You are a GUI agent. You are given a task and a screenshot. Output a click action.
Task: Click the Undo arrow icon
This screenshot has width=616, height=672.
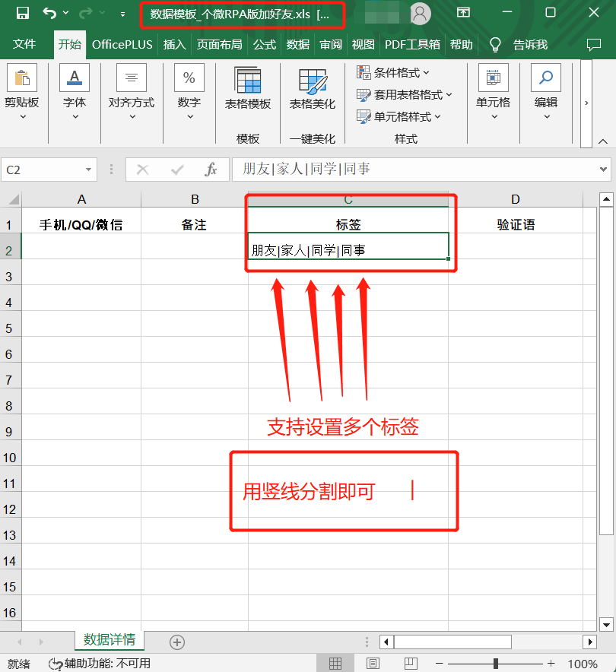(x=49, y=13)
